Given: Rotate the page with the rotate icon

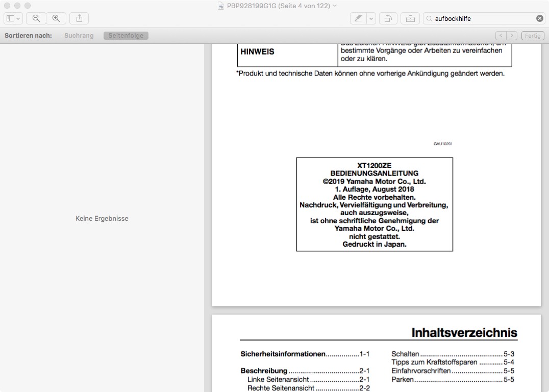Looking at the screenshot, I should pyautogui.click(x=388, y=18).
